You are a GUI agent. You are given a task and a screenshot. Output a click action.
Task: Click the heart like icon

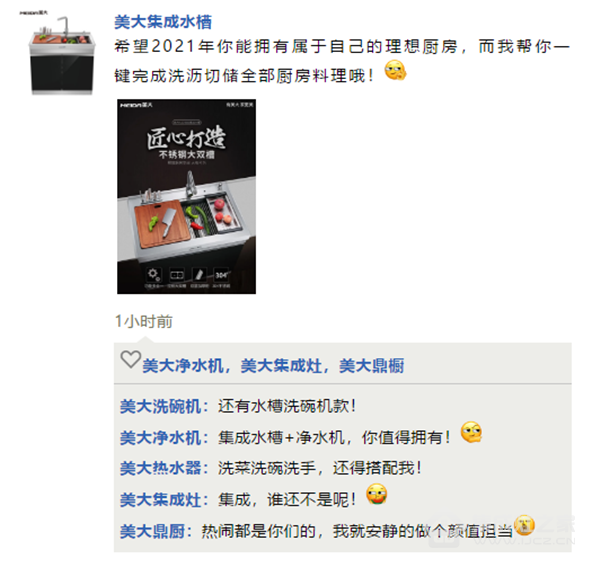tap(130, 359)
